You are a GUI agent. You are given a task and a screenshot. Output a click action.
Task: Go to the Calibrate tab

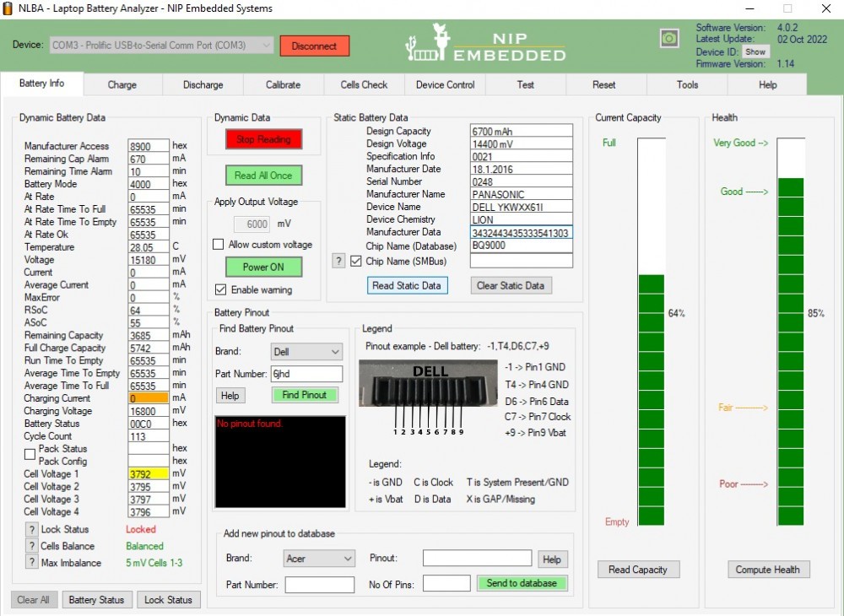coord(283,85)
